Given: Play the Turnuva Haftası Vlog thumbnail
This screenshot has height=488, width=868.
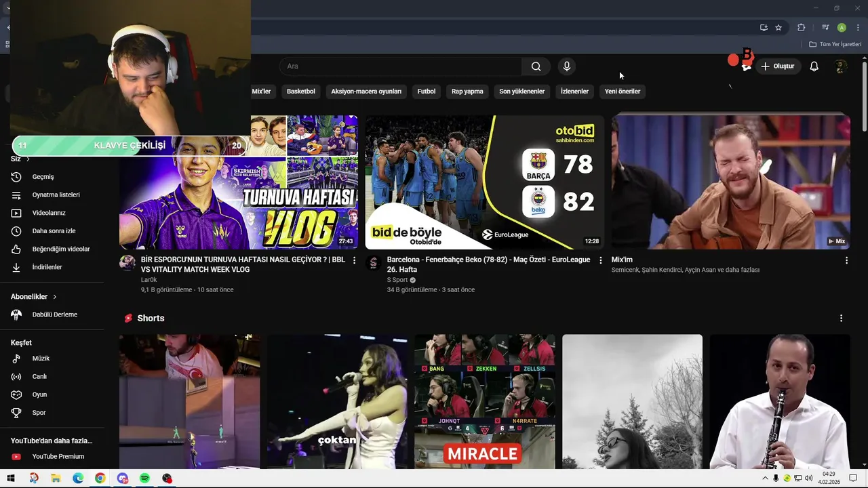Looking at the screenshot, I should [x=239, y=182].
